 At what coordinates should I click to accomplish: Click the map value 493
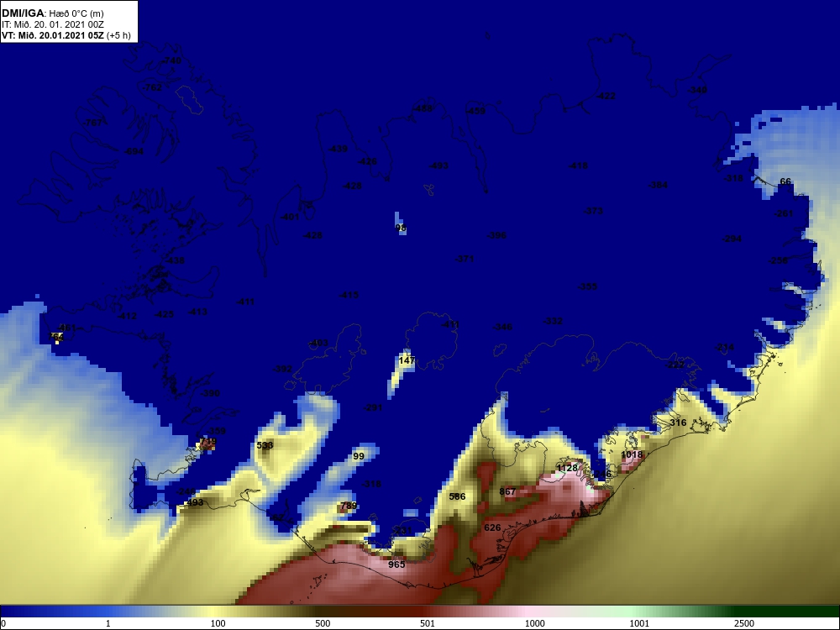(x=195, y=502)
